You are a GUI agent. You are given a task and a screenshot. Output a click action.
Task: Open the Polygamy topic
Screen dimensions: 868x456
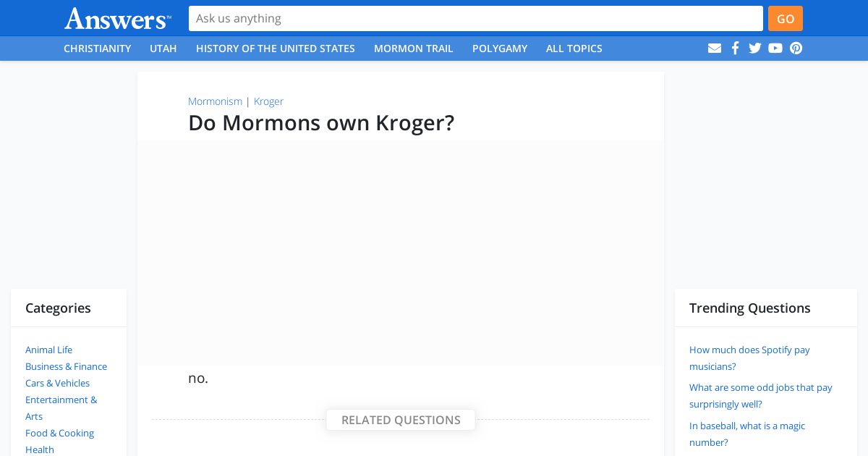(500, 48)
